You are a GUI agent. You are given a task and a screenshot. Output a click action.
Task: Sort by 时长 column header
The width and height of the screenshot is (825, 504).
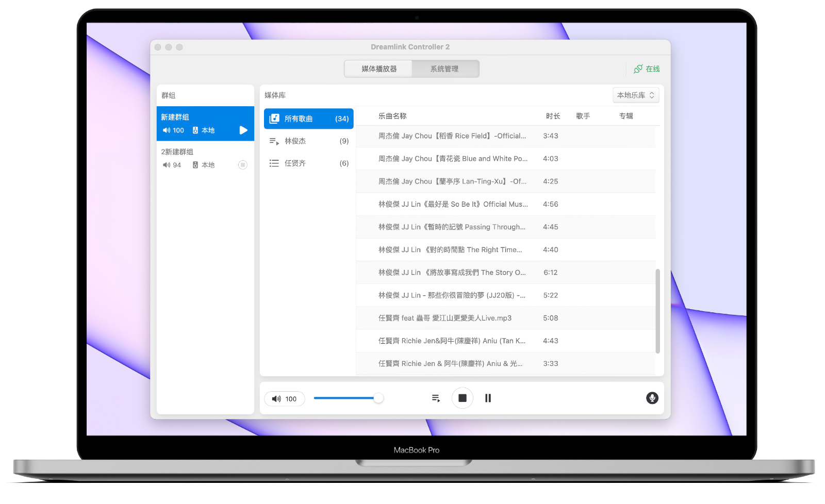(x=553, y=116)
